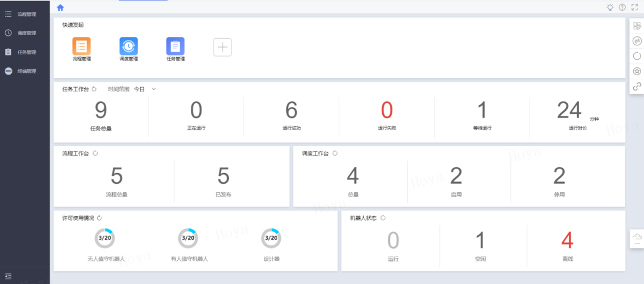Expand the cloud panel on right edge
644x284 pixels.
coord(637,238)
